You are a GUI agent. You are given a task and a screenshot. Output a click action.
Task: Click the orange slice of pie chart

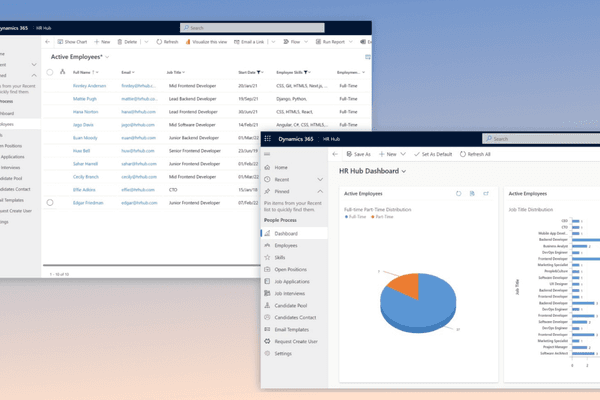click(x=406, y=285)
